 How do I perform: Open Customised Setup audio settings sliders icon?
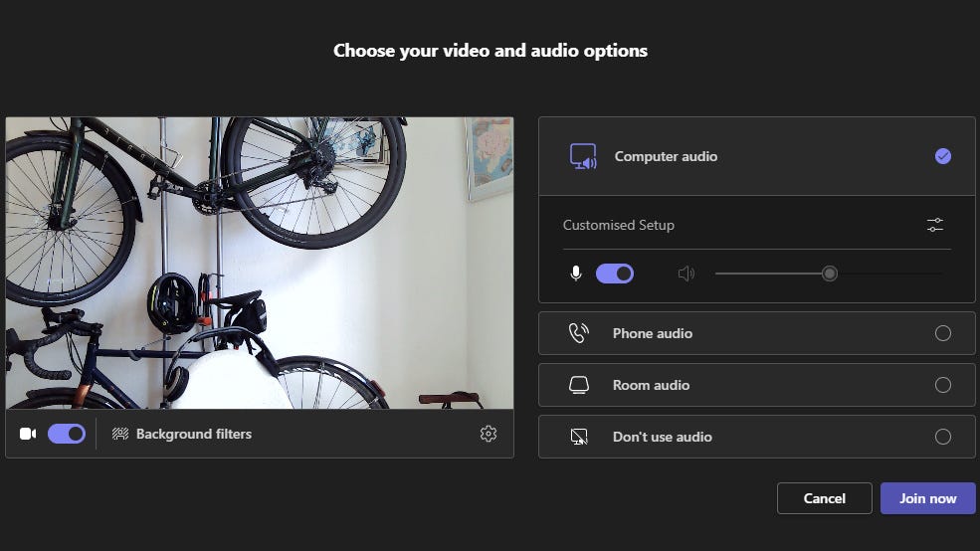934,225
